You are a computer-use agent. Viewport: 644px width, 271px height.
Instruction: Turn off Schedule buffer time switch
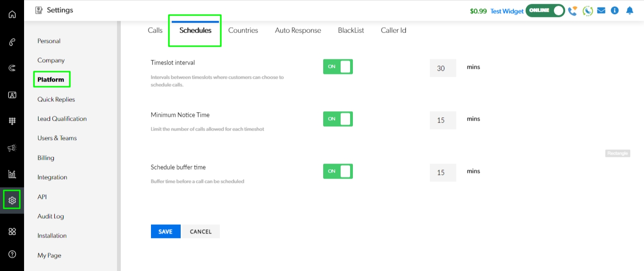pos(338,171)
